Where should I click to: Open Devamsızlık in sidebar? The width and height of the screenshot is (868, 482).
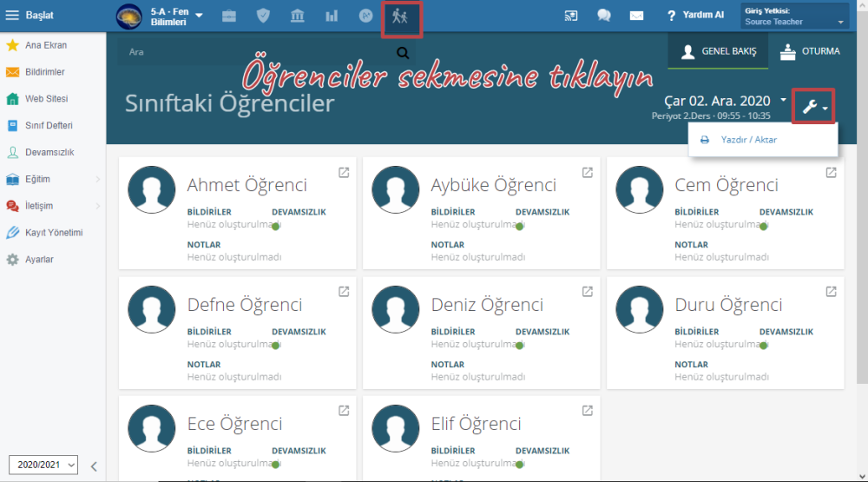[49, 152]
